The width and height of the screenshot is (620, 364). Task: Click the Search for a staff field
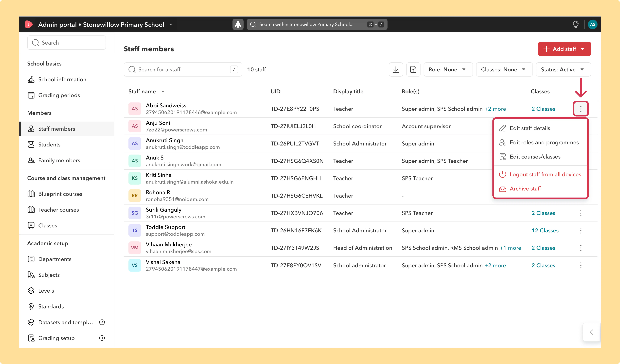tap(183, 70)
